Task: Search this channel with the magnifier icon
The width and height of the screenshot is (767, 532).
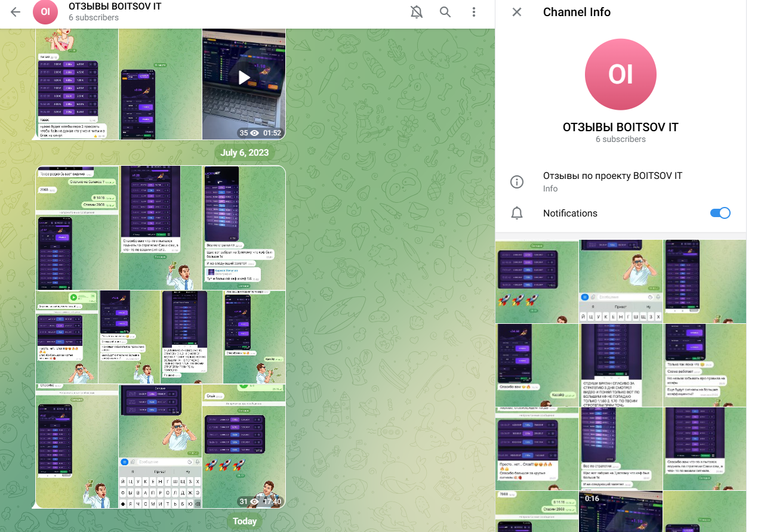Action: pos(445,12)
